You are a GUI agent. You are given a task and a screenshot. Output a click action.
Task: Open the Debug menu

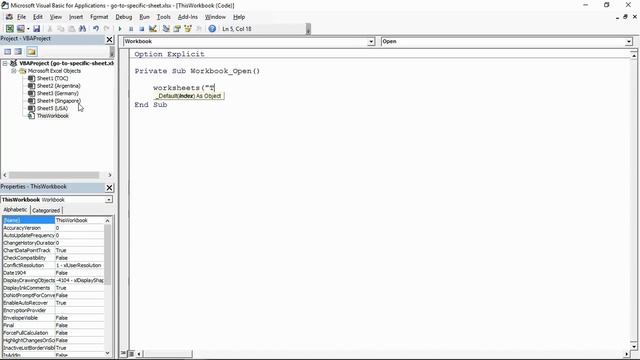tap(124, 17)
